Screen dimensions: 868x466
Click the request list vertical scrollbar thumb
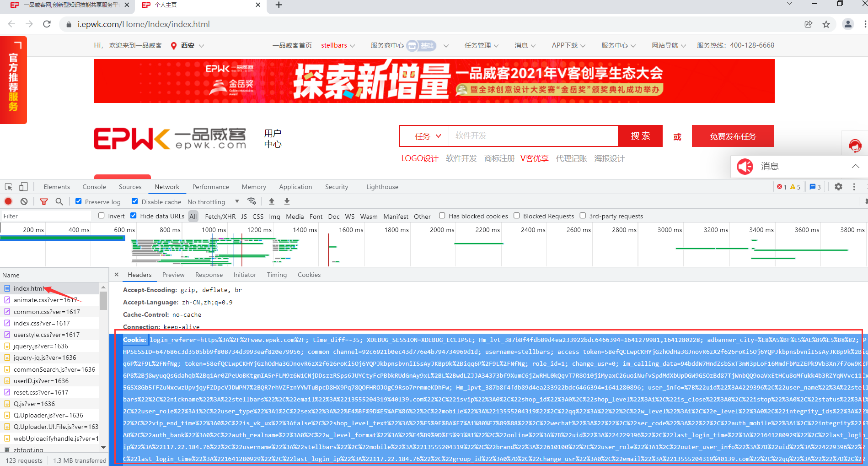point(103,300)
